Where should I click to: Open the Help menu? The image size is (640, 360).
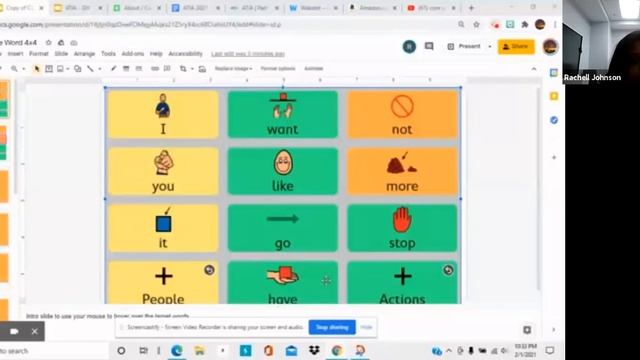click(156, 54)
